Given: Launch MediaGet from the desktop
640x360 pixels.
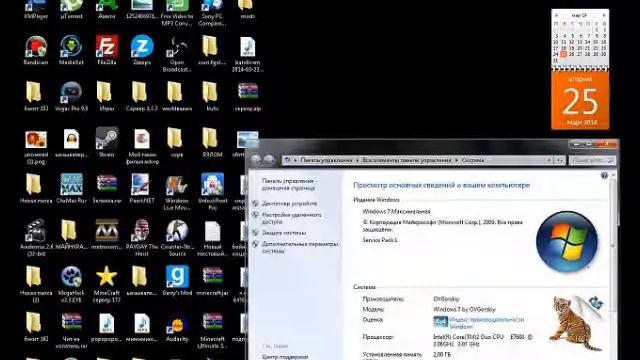Looking at the screenshot, I should point(71,50).
